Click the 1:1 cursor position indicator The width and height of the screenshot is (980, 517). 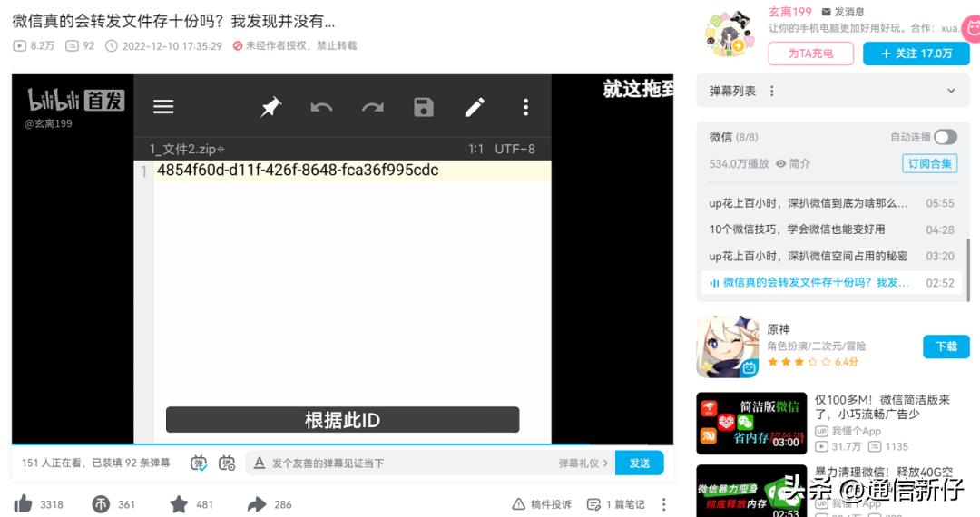pyautogui.click(x=475, y=150)
